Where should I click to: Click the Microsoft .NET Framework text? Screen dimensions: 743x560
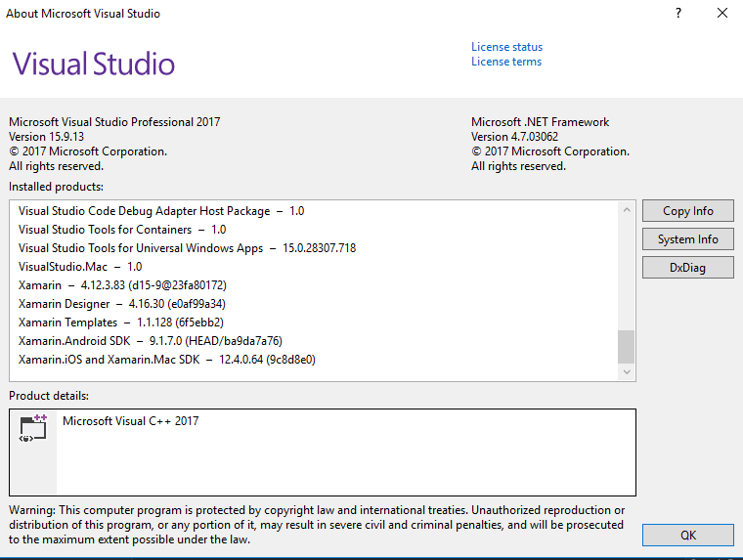541,122
